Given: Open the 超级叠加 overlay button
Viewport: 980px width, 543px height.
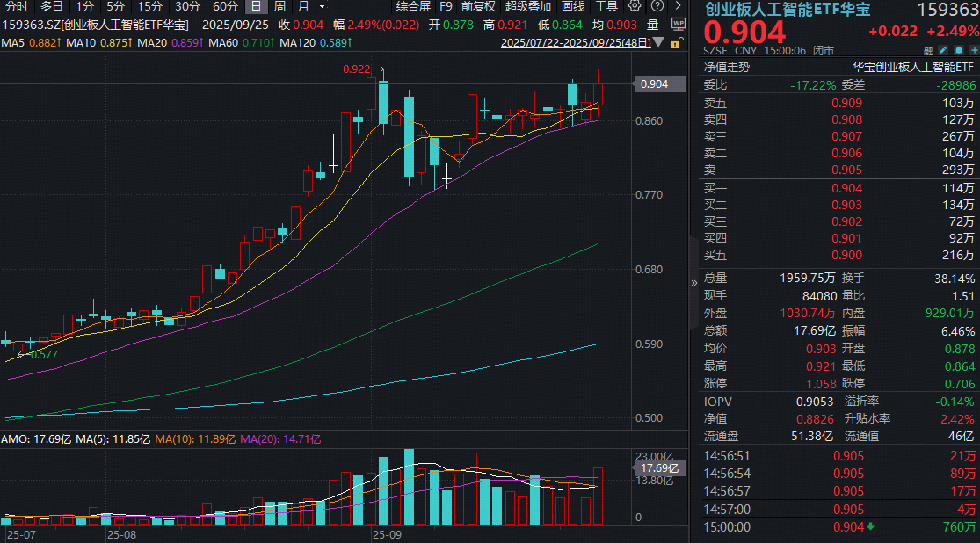Looking at the screenshot, I should point(528,6).
